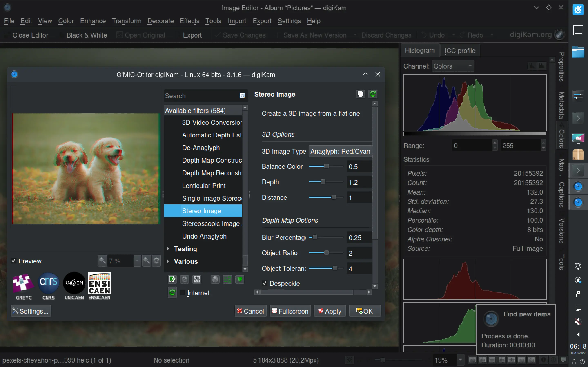Refresh the G'MIC filter list
Viewport: 588px width, 367px height.
172,293
